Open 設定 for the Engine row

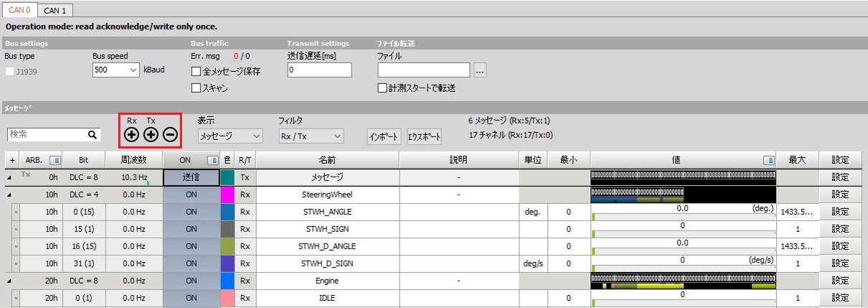click(x=839, y=281)
